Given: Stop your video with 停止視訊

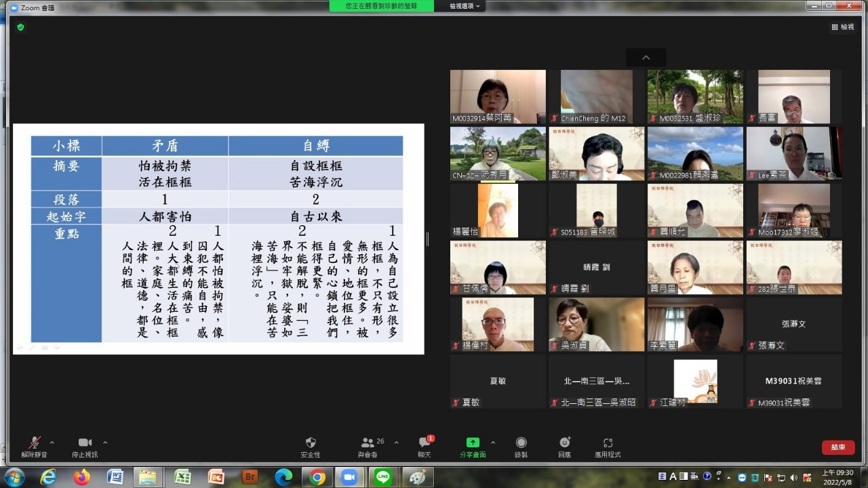Looking at the screenshot, I should point(84,446).
